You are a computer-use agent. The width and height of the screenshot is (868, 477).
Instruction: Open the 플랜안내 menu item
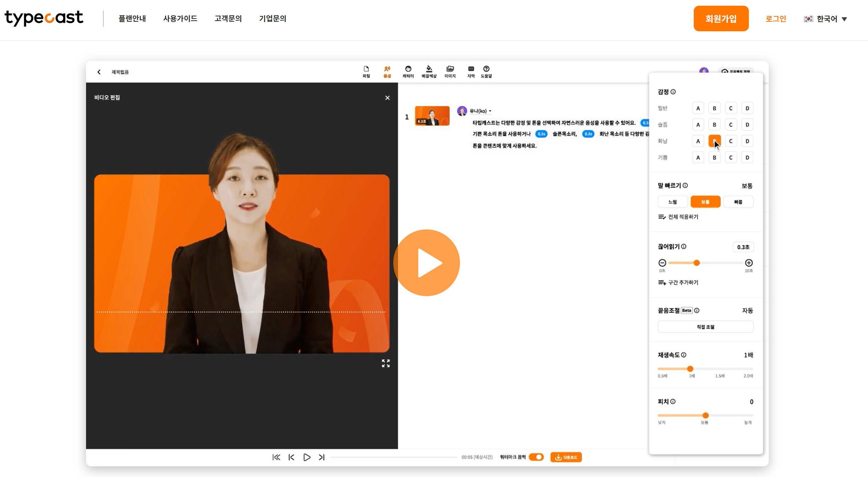point(132,18)
